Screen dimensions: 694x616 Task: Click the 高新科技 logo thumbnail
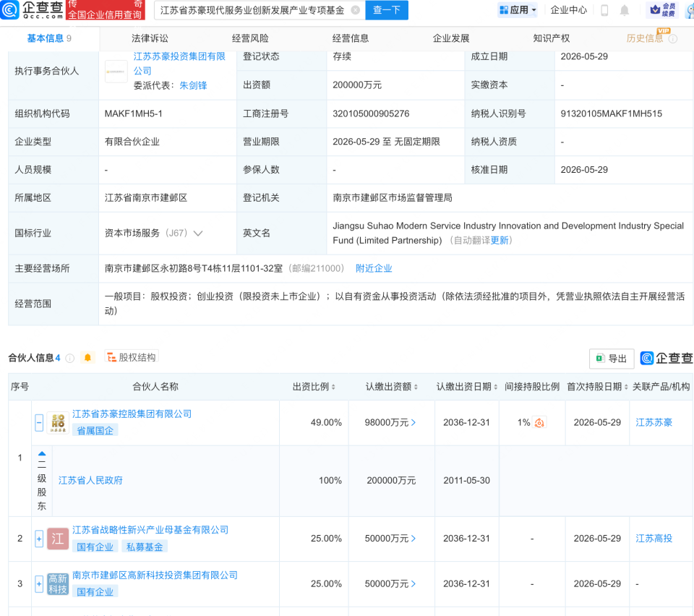click(x=58, y=584)
